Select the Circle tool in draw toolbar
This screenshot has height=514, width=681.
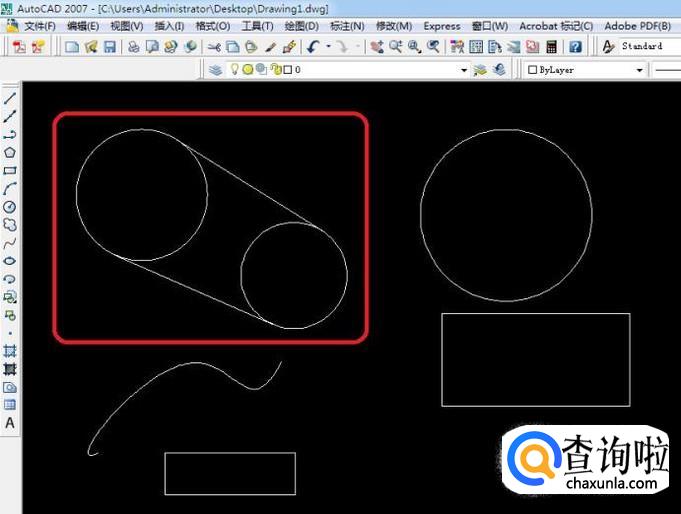(10, 207)
